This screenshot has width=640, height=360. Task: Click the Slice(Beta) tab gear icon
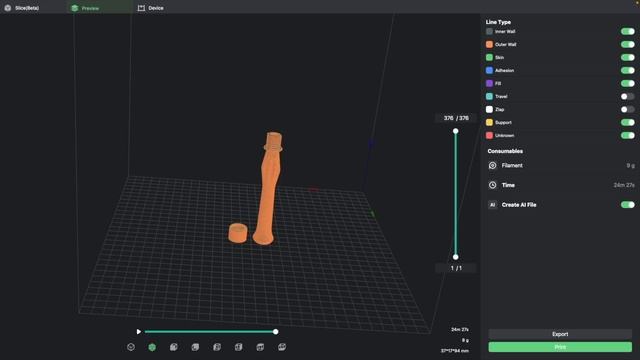pyautogui.click(x=8, y=8)
